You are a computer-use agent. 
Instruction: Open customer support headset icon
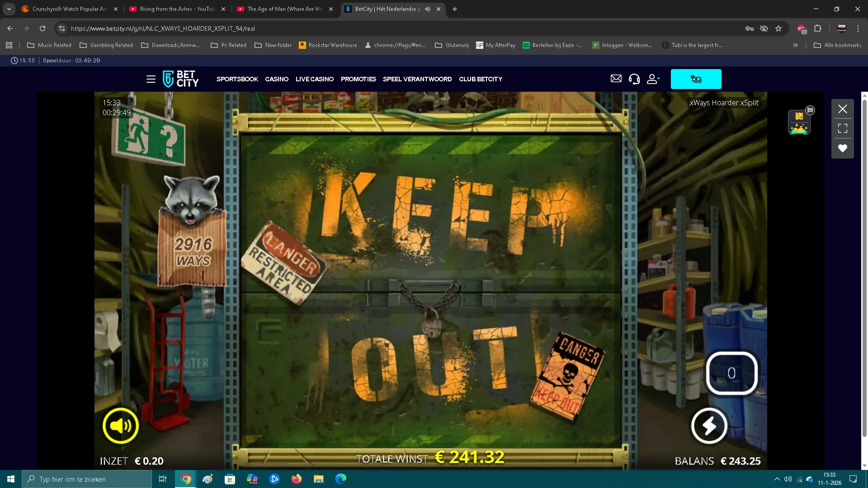[634, 79]
